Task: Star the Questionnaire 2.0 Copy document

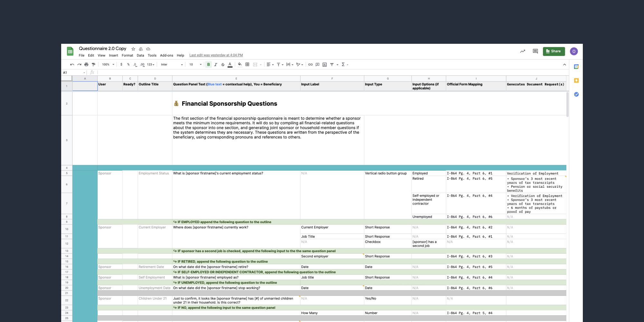Action: tap(133, 49)
